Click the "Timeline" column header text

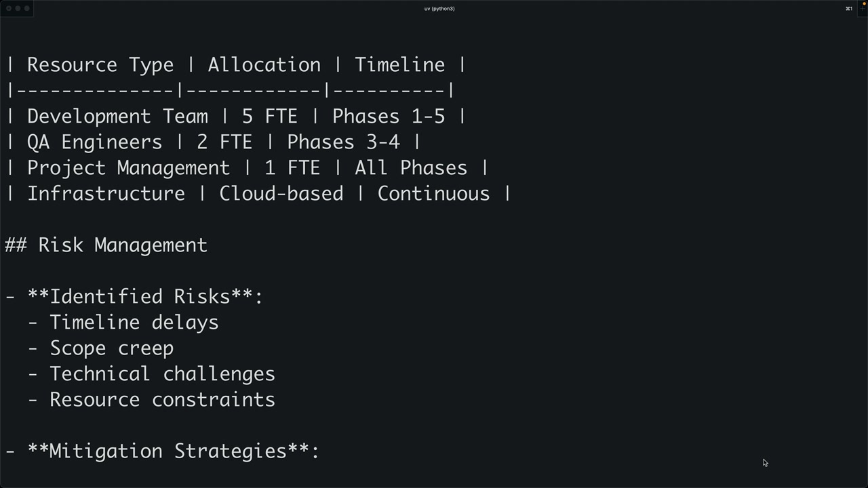[399, 65]
